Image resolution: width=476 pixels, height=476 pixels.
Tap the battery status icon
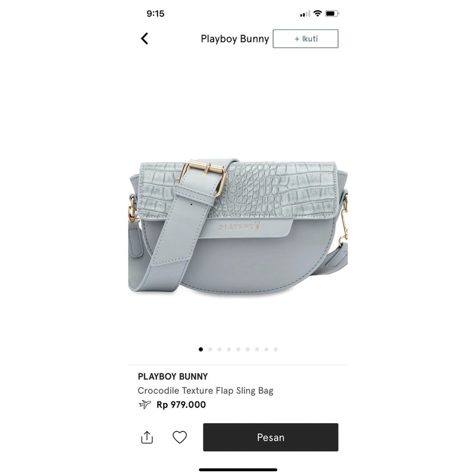tap(332, 13)
